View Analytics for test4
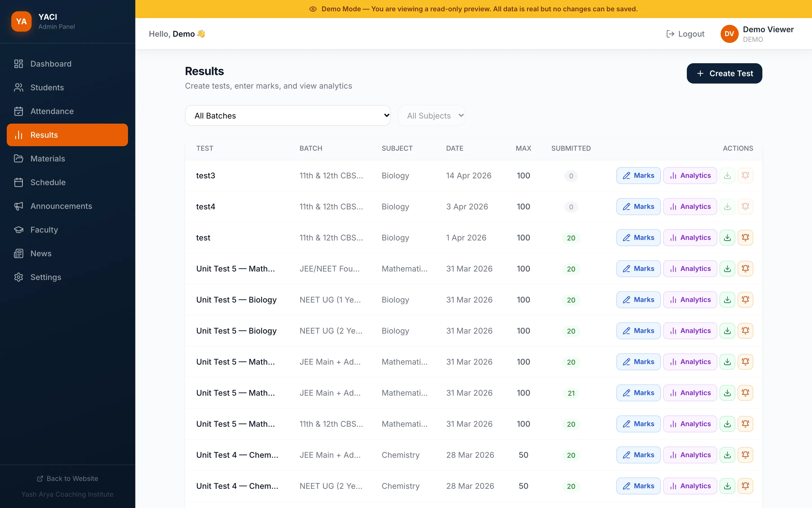This screenshot has height=508, width=812. (690, 207)
